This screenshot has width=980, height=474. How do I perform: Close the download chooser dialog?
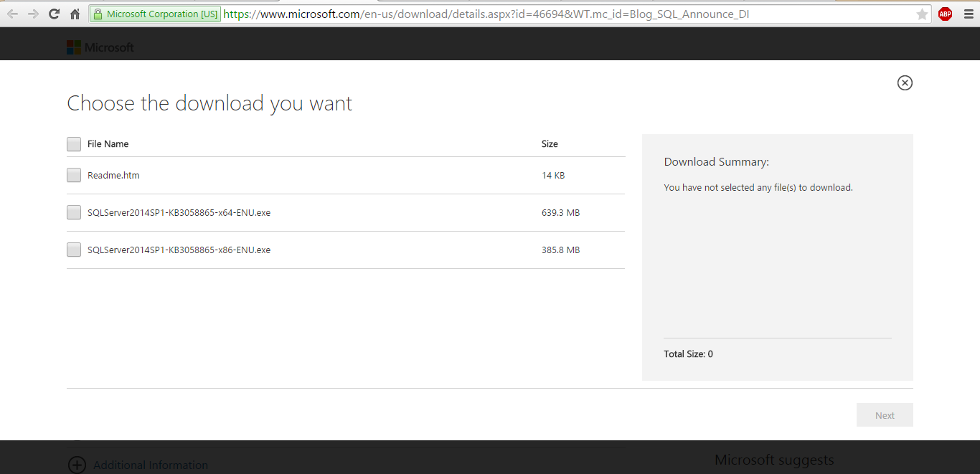pos(905,82)
